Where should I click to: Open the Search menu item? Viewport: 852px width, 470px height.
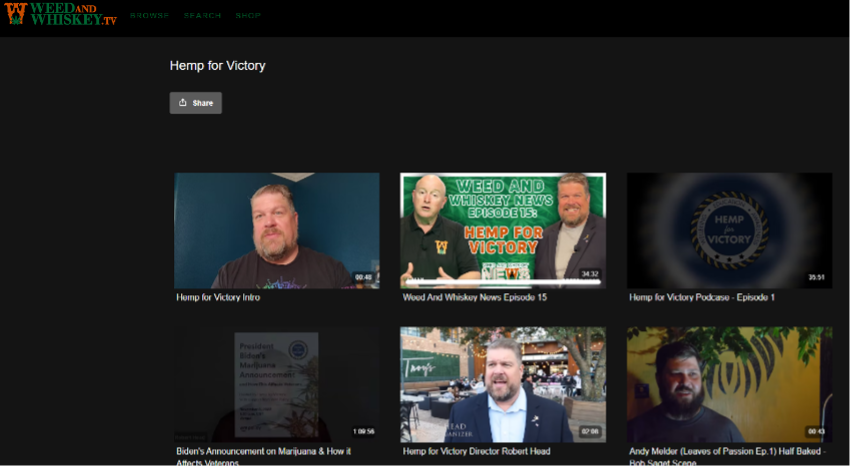point(202,16)
